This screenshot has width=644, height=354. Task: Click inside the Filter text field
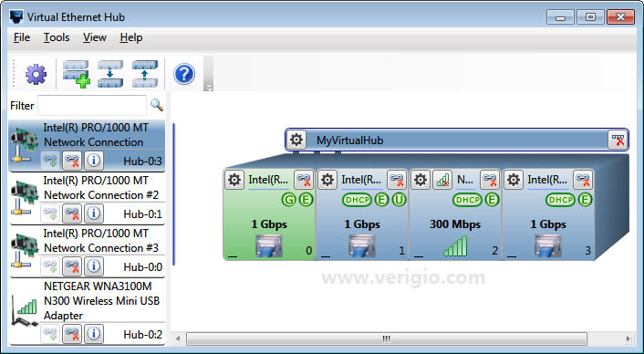92,106
